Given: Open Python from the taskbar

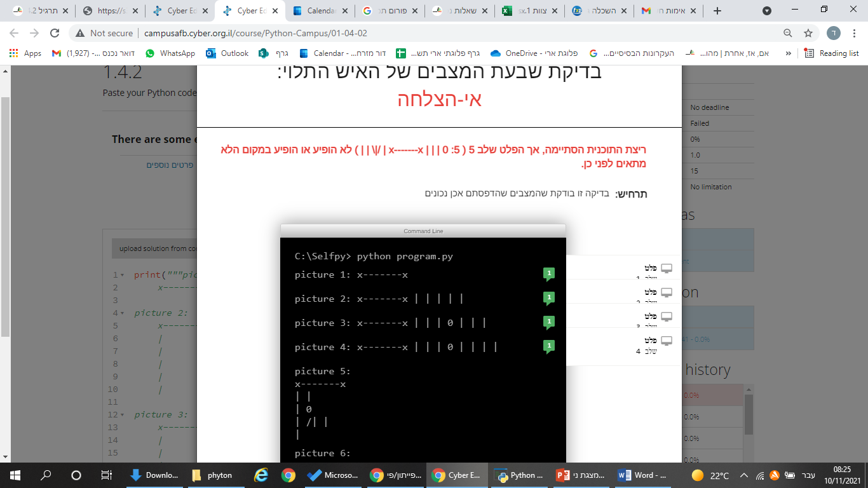Looking at the screenshot, I should point(519,475).
